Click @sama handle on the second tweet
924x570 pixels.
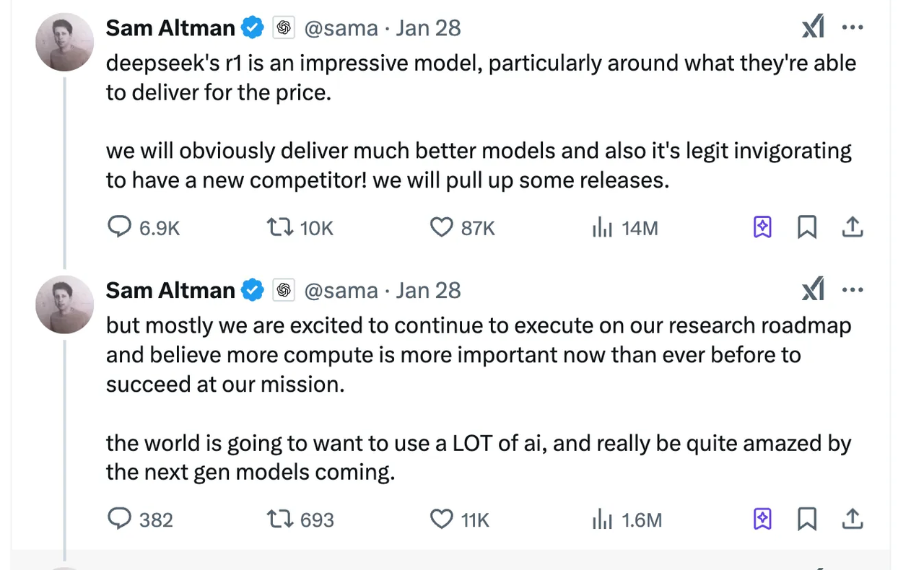coord(341,290)
